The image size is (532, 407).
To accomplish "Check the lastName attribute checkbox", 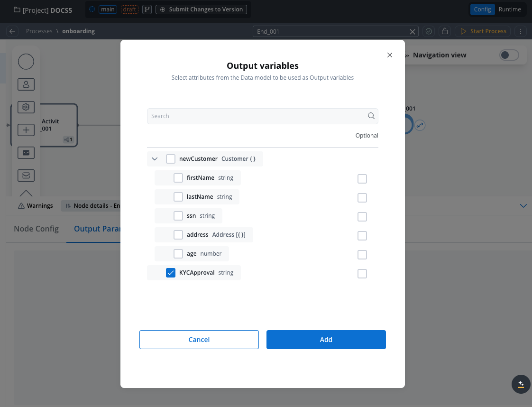I will click(178, 197).
